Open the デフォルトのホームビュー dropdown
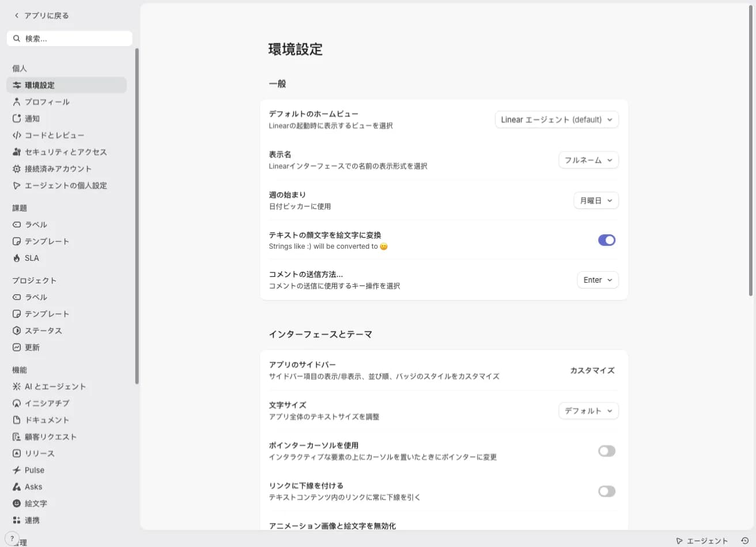Image resolution: width=756 pixels, height=547 pixels. click(557, 120)
